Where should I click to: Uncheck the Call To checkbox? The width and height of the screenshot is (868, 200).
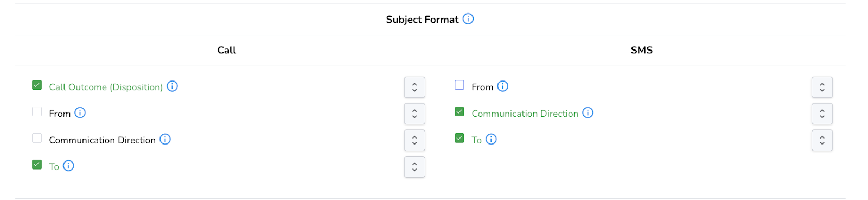pos(37,165)
